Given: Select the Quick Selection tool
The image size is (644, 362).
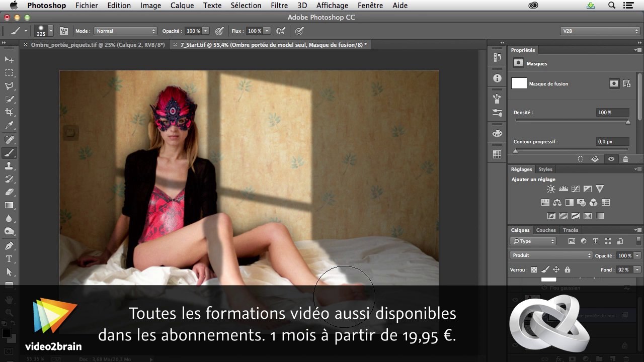Looking at the screenshot, I should click(9, 99).
